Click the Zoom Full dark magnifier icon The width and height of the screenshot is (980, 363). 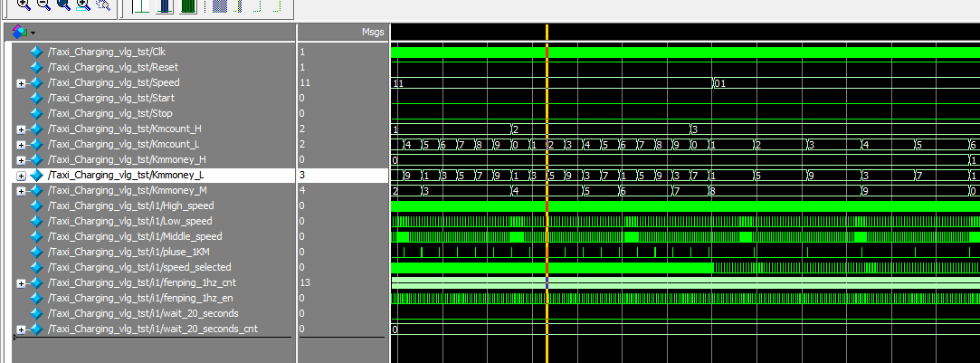(x=63, y=5)
